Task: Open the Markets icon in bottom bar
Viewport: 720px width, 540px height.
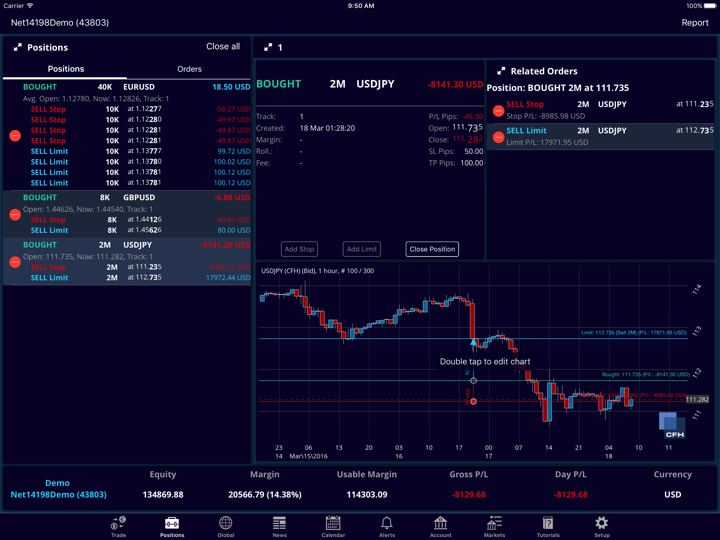Action: click(x=494, y=523)
